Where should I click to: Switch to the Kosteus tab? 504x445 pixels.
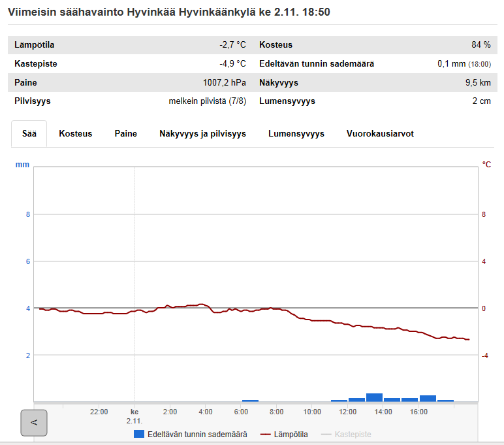(x=76, y=133)
